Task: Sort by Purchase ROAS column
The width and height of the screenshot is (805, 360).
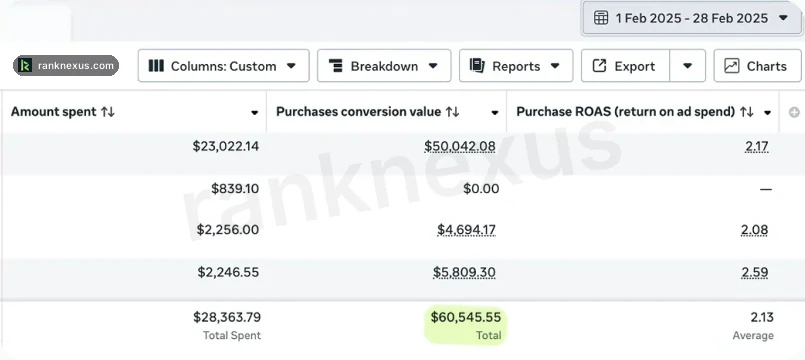Action: click(746, 112)
